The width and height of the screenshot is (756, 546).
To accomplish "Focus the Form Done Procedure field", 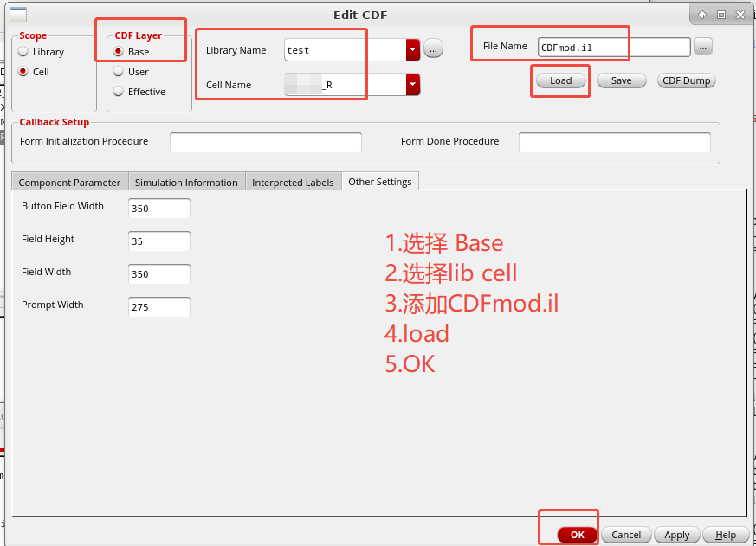I will coord(614,142).
